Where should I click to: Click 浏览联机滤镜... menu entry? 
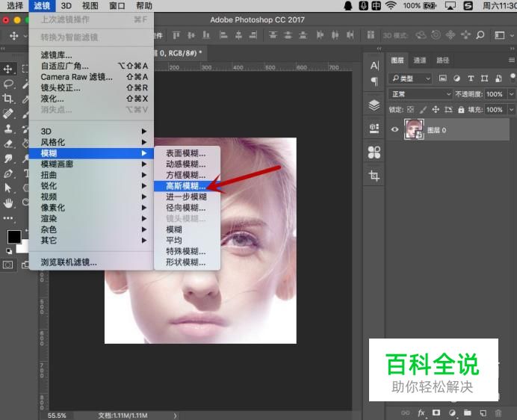coord(69,262)
